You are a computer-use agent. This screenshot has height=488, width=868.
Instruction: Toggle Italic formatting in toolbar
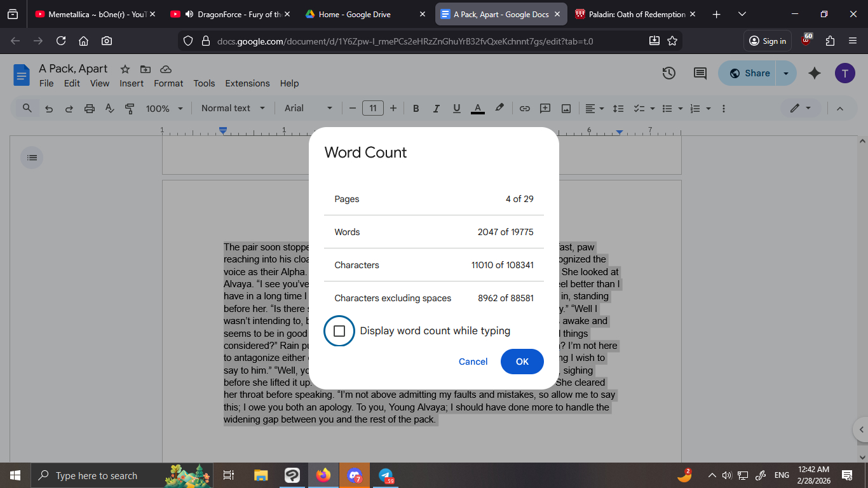click(436, 109)
